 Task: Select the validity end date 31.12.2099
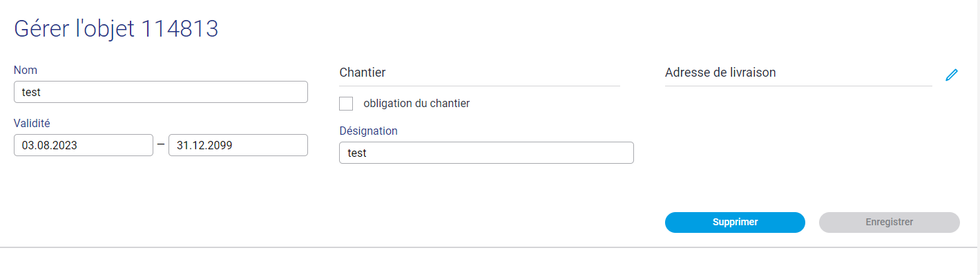coord(238,145)
